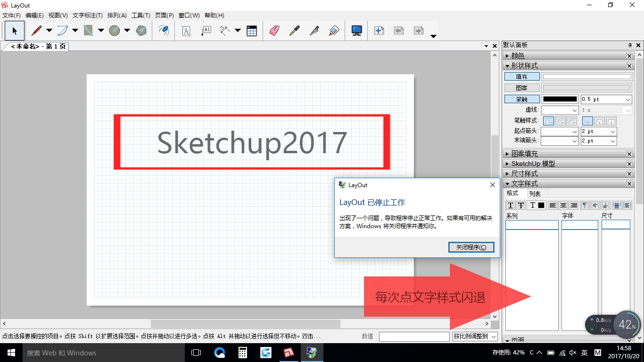This screenshot has height=362, width=644.
Task: Open Arc tool variants dropdown arrow
Action: [75, 31]
